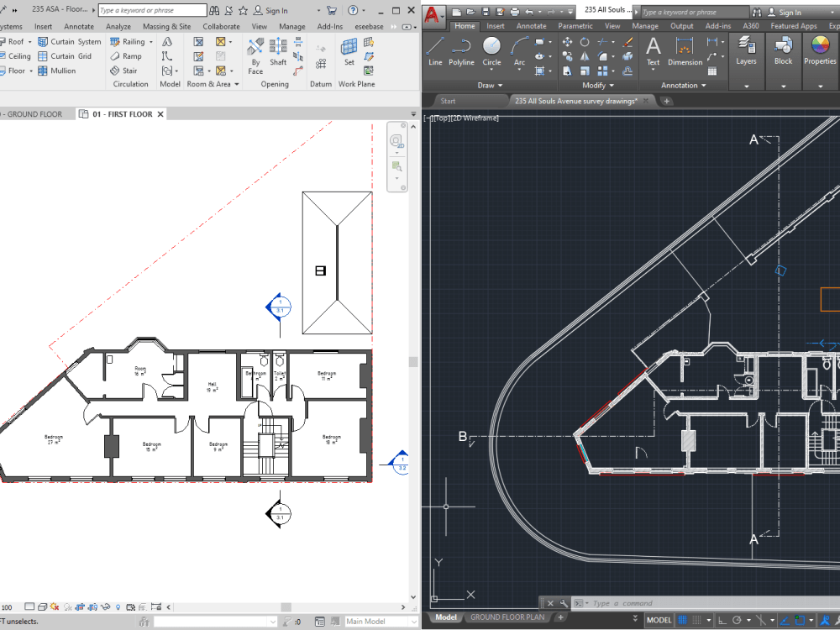Switch to GROUND FLOOR PLAN layout tab
This screenshot has width=840, height=630.
(507, 617)
